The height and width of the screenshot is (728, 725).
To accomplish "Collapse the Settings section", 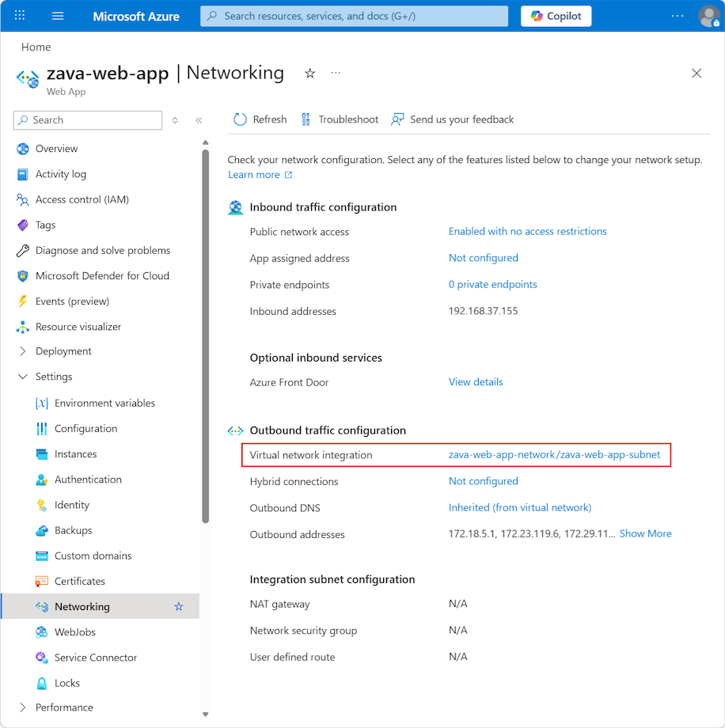I will coord(23,377).
